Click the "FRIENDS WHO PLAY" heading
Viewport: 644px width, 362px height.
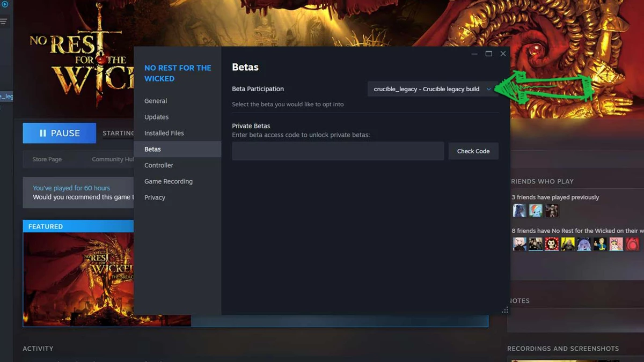542,181
